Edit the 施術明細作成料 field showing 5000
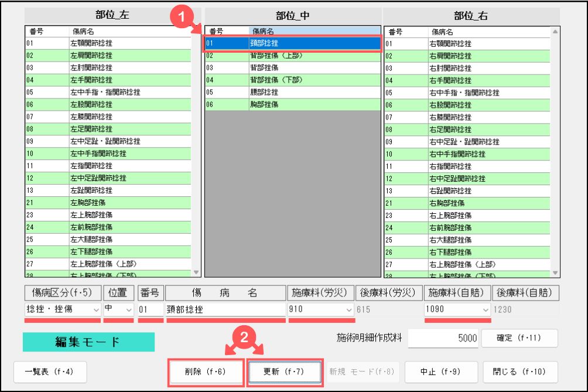588x392 pixels. tap(443, 338)
